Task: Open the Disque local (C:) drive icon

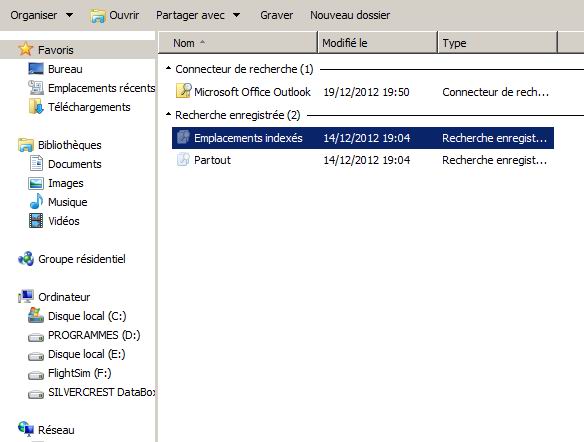Action: click(x=36, y=316)
